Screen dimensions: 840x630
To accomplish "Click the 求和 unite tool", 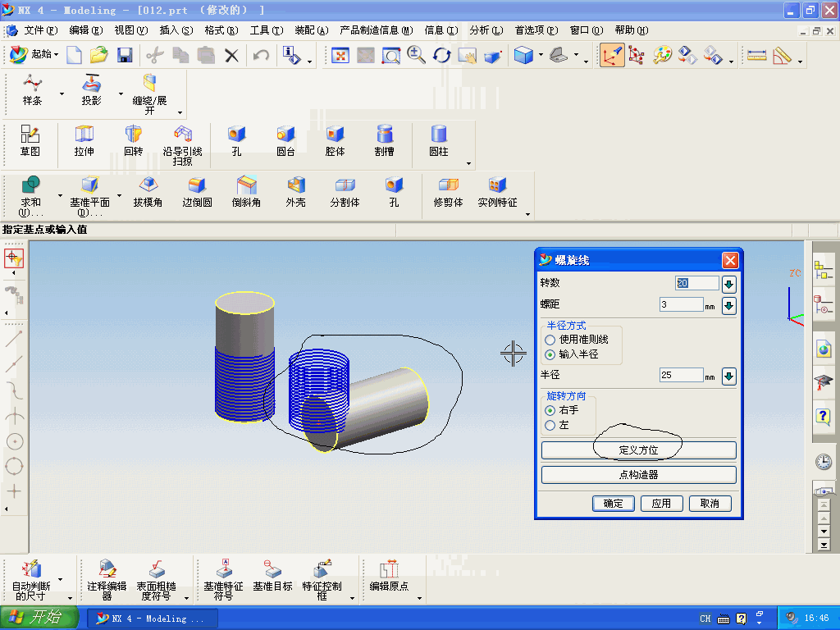I will [x=30, y=195].
